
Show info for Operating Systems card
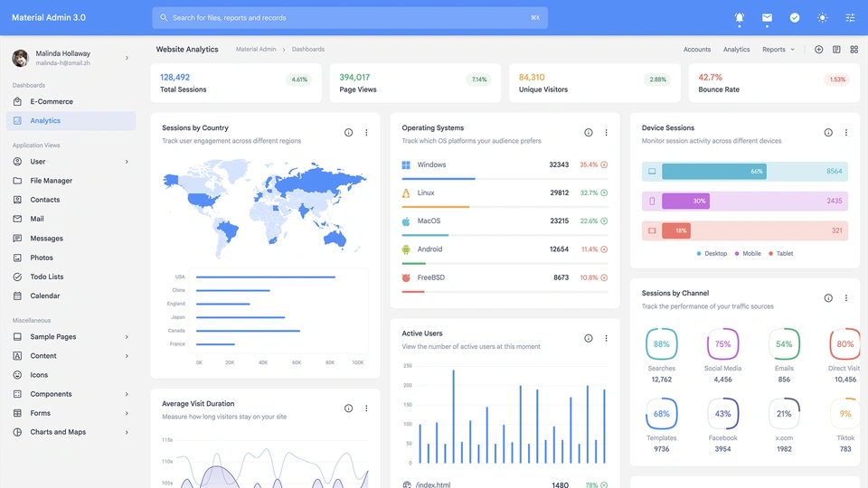[589, 133]
